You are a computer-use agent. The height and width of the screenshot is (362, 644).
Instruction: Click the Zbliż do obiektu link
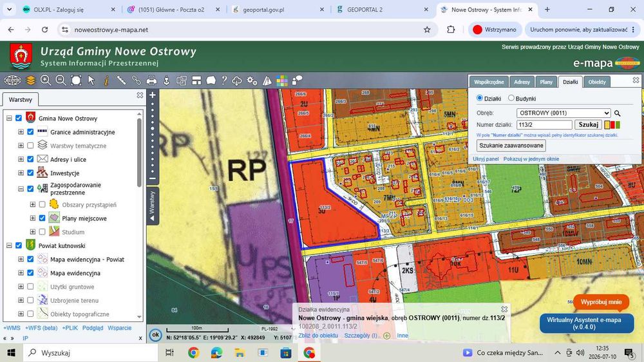(318, 336)
